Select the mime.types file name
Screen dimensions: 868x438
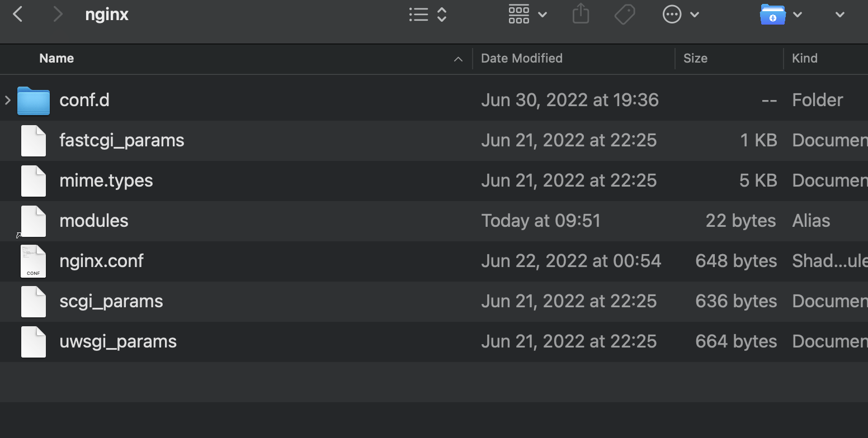[106, 180]
